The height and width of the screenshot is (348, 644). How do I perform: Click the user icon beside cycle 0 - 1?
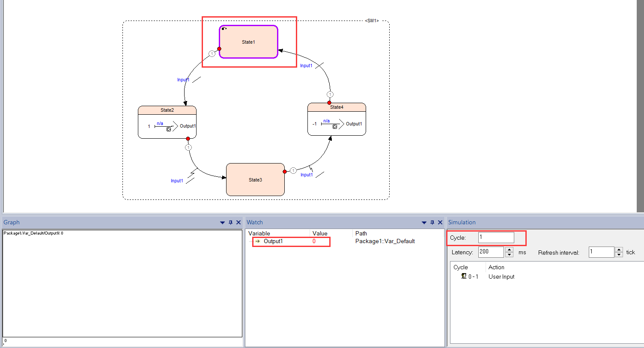[x=464, y=276]
